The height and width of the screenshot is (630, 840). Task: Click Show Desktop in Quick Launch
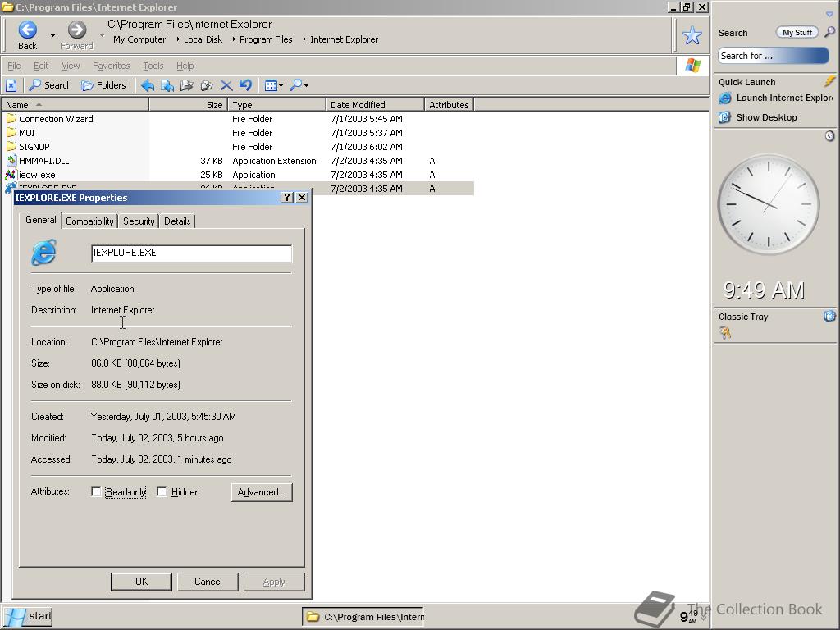(757, 117)
